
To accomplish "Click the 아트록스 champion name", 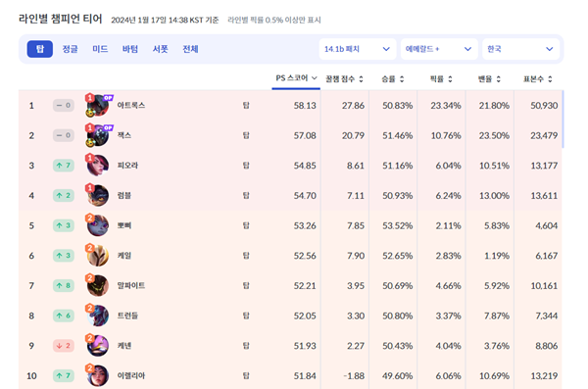I will (x=131, y=106).
